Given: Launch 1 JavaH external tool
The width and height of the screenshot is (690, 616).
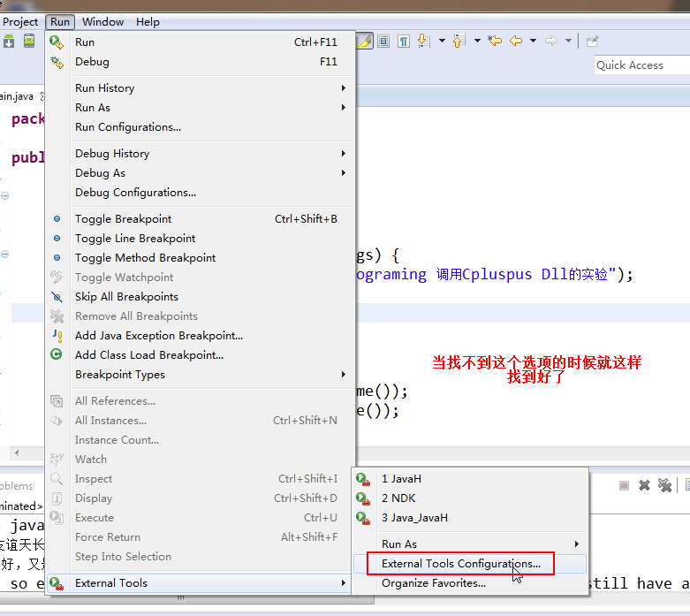Looking at the screenshot, I should (470, 479).
